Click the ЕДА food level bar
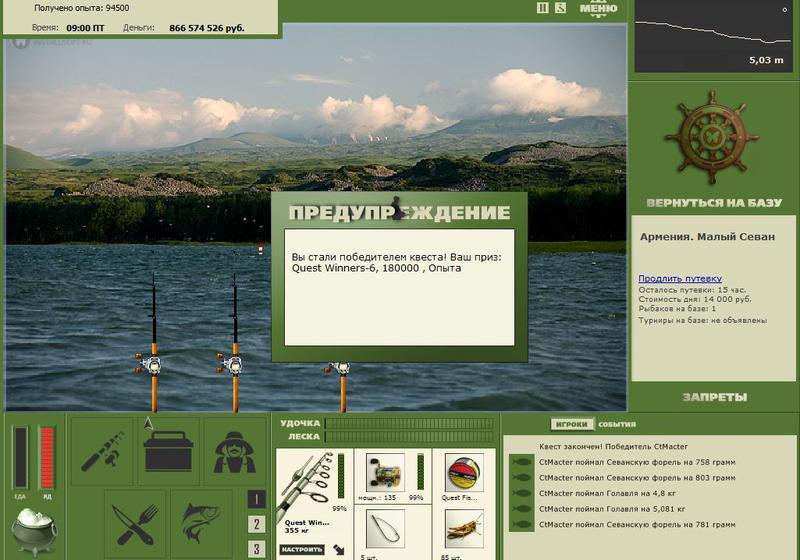The height and width of the screenshot is (560, 800). (x=21, y=457)
